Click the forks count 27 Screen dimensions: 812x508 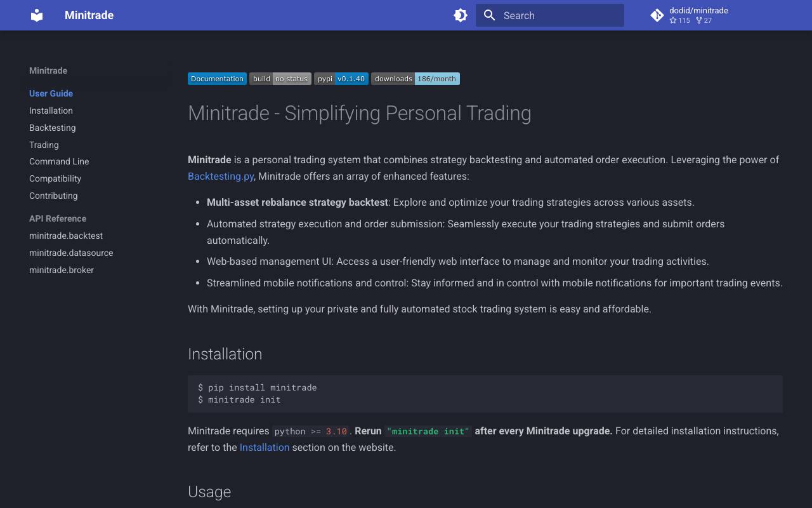(704, 20)
